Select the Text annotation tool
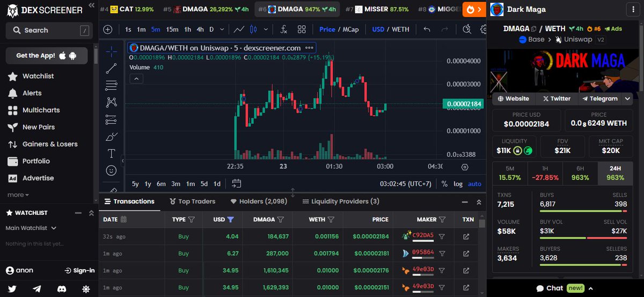 tap(111, 154)
